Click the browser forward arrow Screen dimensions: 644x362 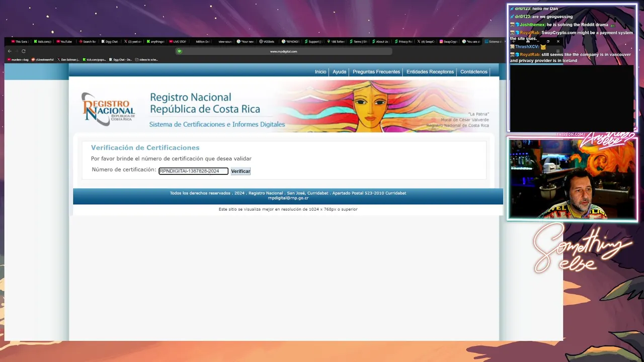coord(17,51)
